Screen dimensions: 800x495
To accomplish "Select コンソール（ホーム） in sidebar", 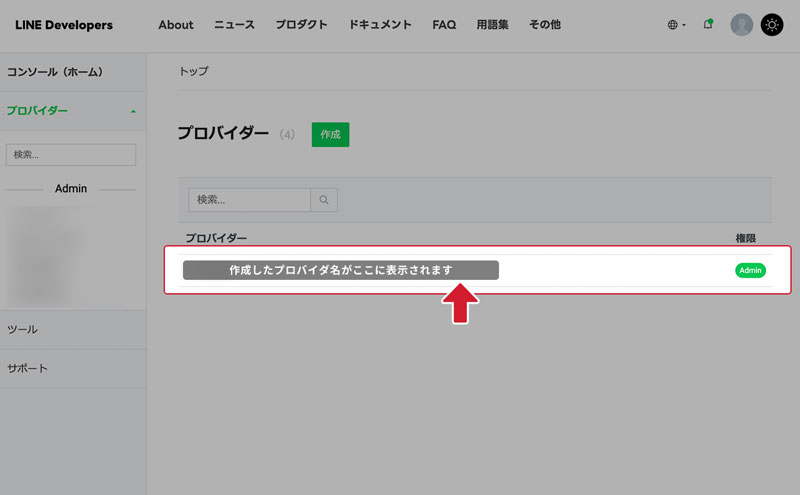I will click(x=55, y=73).
